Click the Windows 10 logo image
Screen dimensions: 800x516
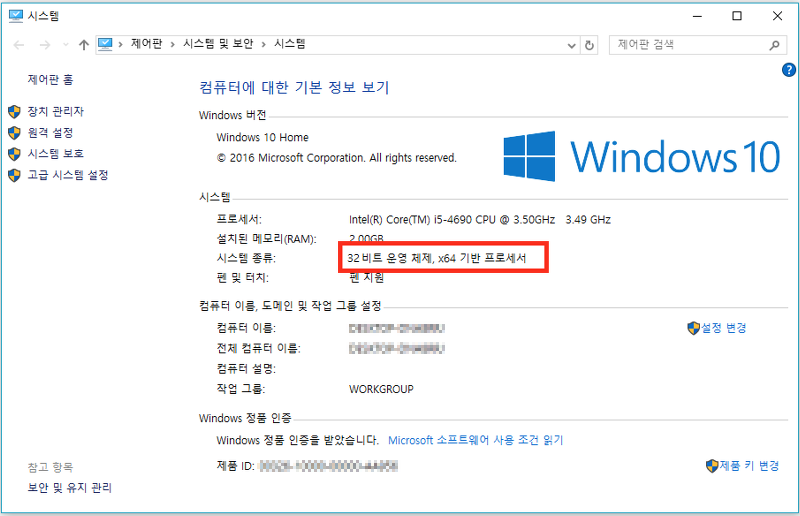[x=641, y=156]
